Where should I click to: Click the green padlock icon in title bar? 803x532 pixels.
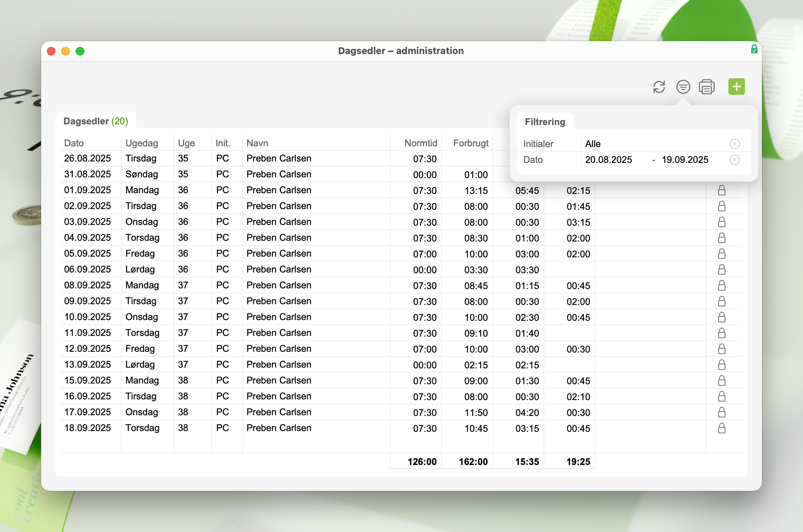(754, 49)
